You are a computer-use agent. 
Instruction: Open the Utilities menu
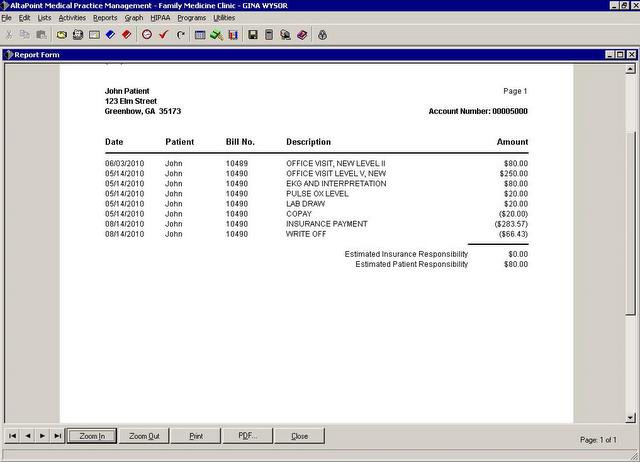224,18
